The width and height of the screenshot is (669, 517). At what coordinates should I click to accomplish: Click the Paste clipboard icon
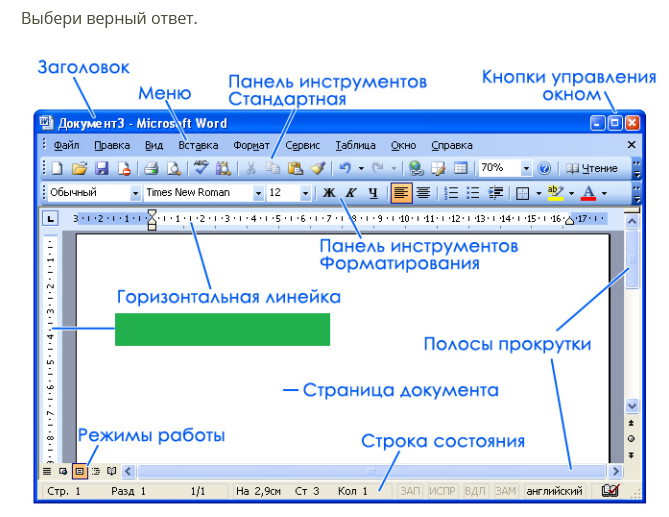click(x=295, y=169)
